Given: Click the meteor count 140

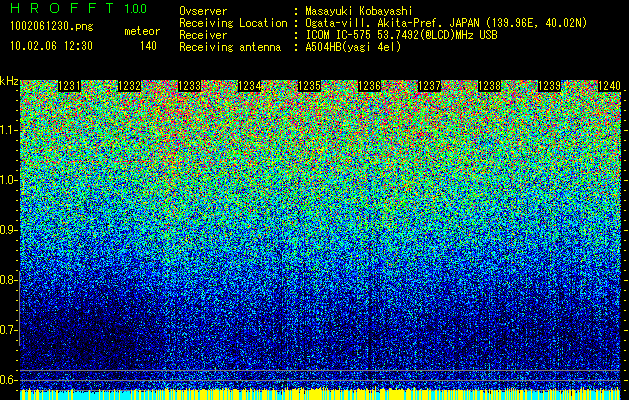Looking at the screenshot, I should click(148, 46).
